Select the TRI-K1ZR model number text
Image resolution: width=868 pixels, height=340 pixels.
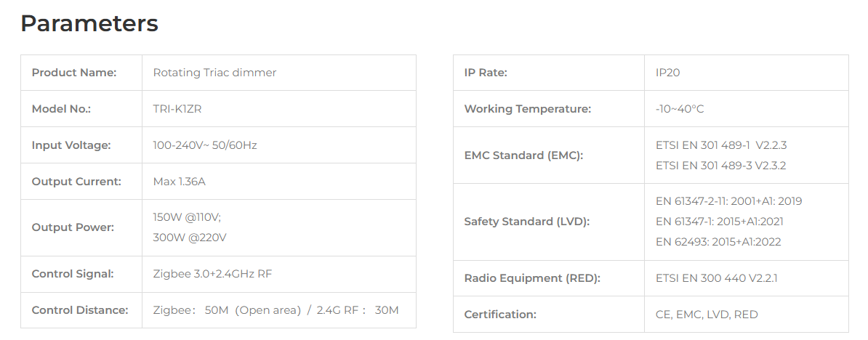pos(177,109)
